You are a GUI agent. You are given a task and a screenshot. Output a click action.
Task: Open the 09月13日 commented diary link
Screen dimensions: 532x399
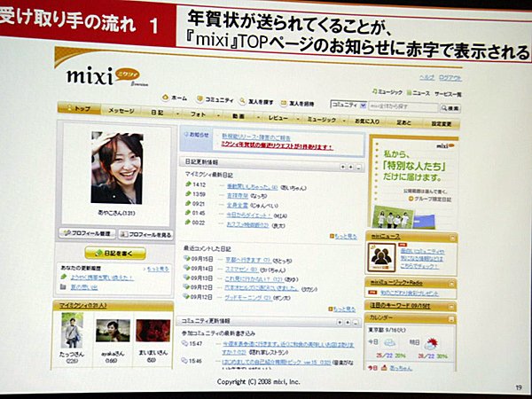pyautogui.click(x=254, y=279)
